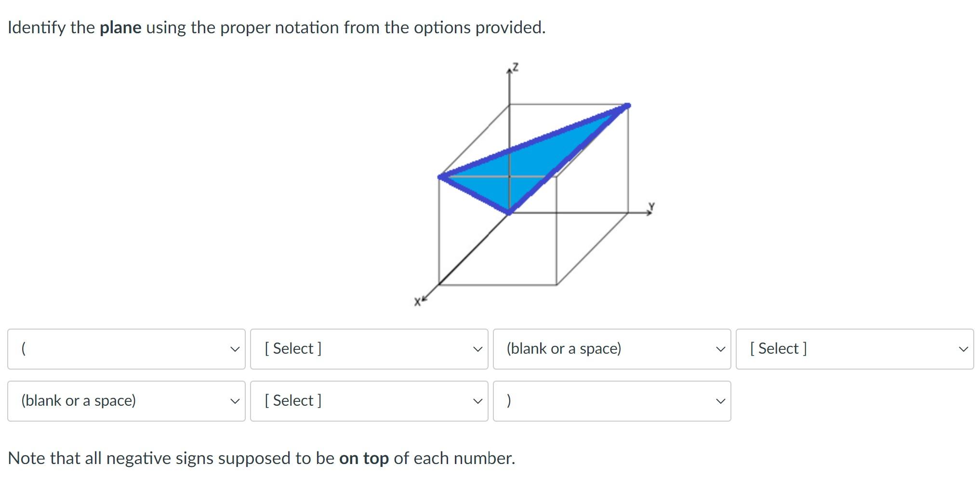Click the chevron on the far-right Select dropdown
The width and height of the screenshot is (980, 491).
tap(963, 348)
